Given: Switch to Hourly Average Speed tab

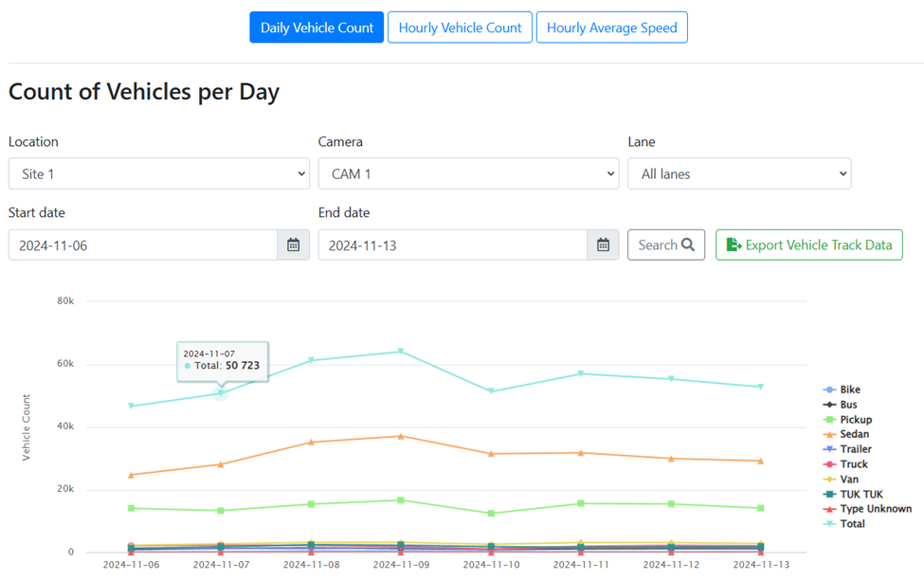Looking at the screenshot, I should coord(611,27).
